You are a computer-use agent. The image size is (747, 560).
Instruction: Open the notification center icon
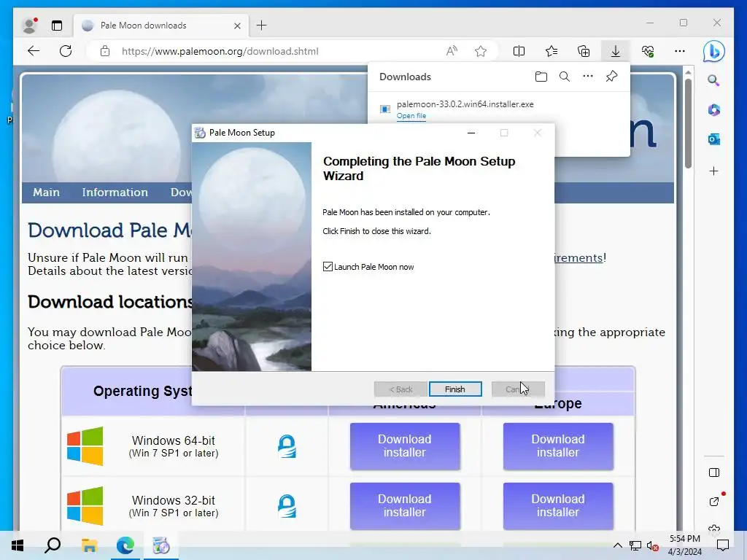tap(723, 545)
